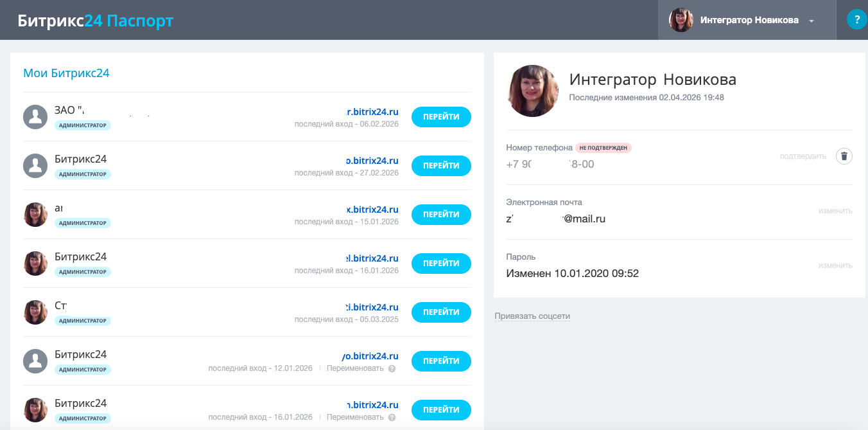Click help icon beside Переименовать in bottom row

click(392, 418)
